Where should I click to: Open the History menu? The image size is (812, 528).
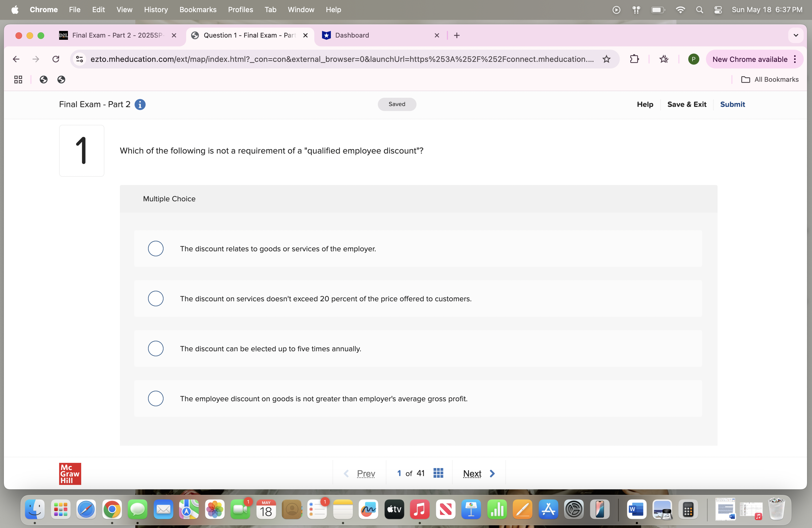156,10
